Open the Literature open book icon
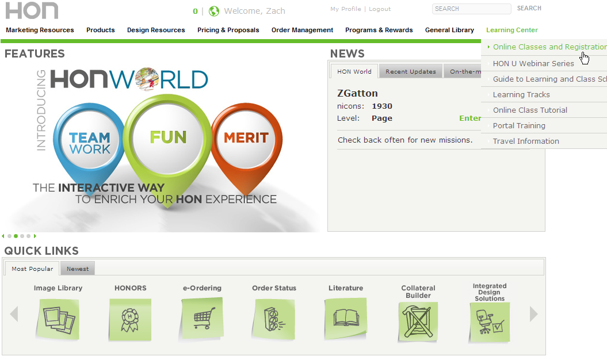The image size is (607, 364). pyautogui.click(x=346, y=319)
